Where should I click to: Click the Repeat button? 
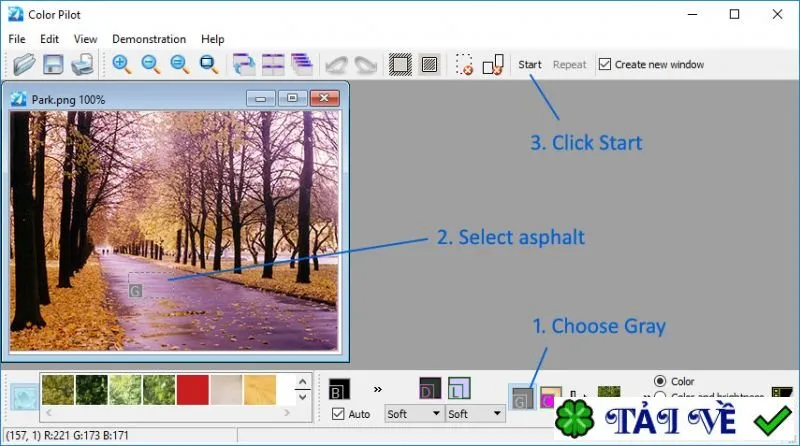[x=569, y=64]
